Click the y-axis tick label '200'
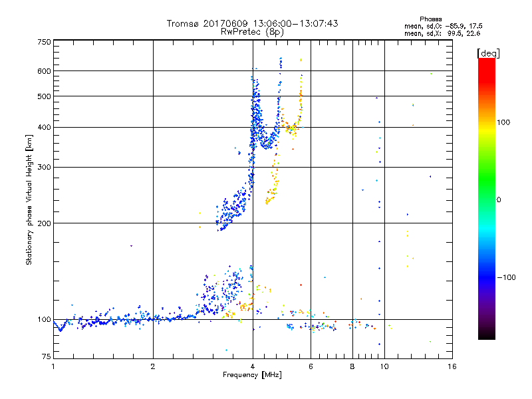532x399 pixels. pos(45,223)
